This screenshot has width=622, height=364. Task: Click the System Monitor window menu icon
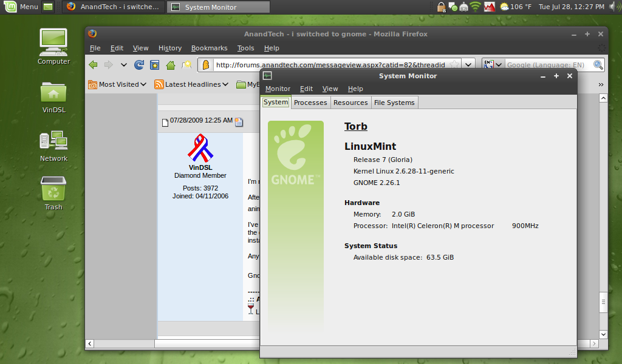pos(267,76)
